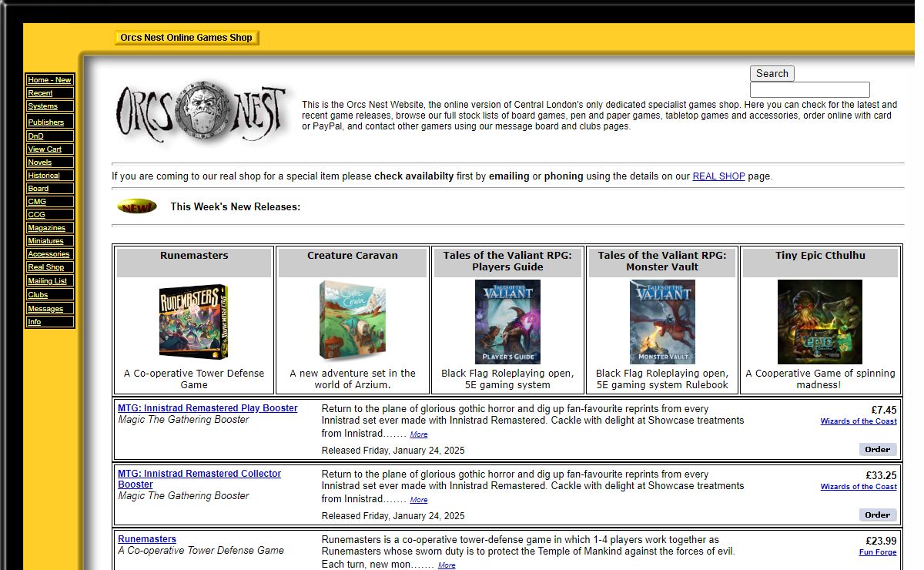Screen dimensions: 924x570
Task: Order the Innistrad Remastered Collector Booster
Action: (x=878, y=515)
